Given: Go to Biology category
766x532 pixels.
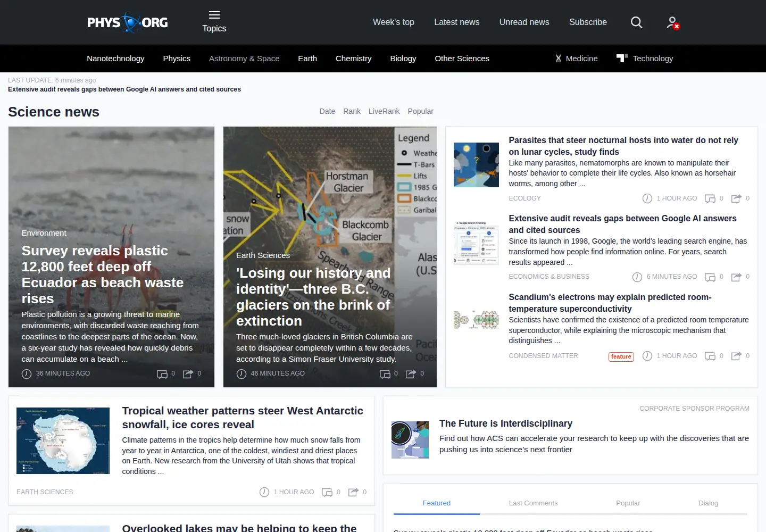Looking at the screenshot, I should (403, 59).
